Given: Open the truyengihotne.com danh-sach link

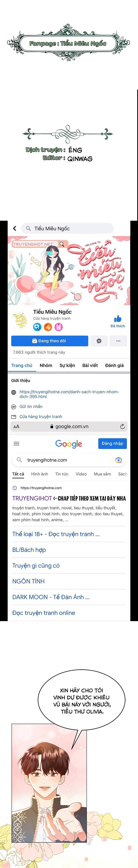Looking at the screenshot, I should [x=69, y=394].
